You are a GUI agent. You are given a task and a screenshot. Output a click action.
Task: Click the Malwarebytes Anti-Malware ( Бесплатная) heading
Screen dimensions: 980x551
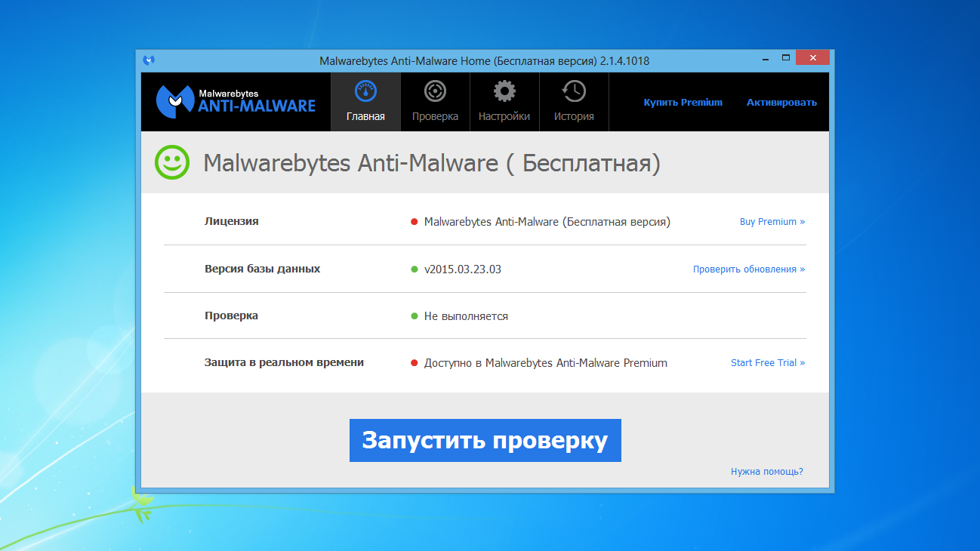tap(432, 163)
